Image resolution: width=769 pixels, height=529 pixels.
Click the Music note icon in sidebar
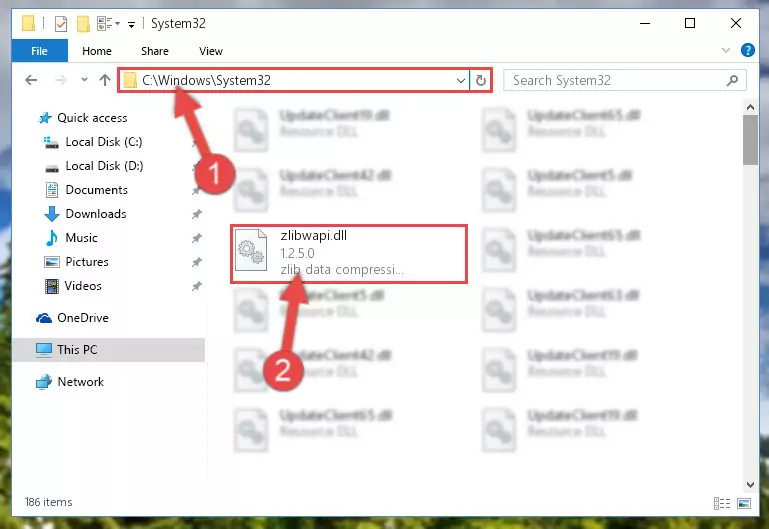(51, 238)
